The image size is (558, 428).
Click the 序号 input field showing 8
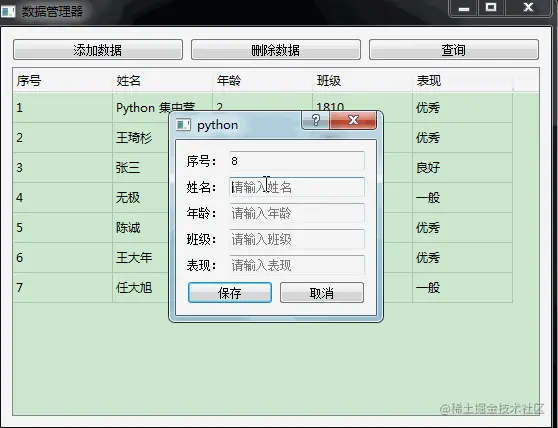click(297, 161)
